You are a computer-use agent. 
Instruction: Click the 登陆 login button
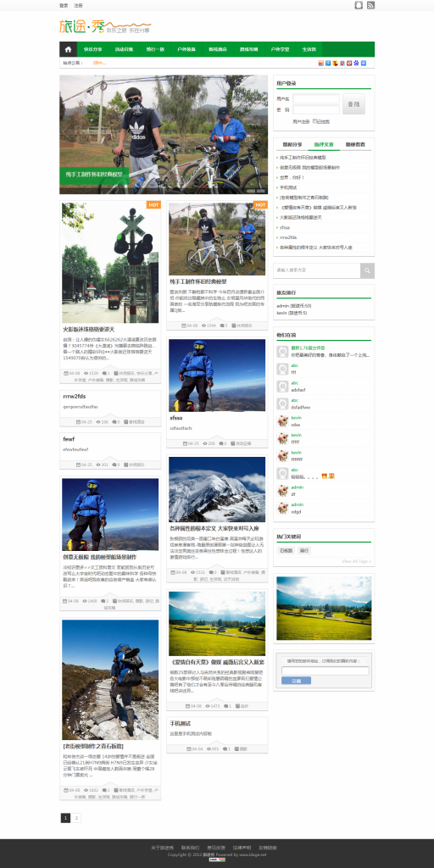pyautogui.click(x=353, y=104)
